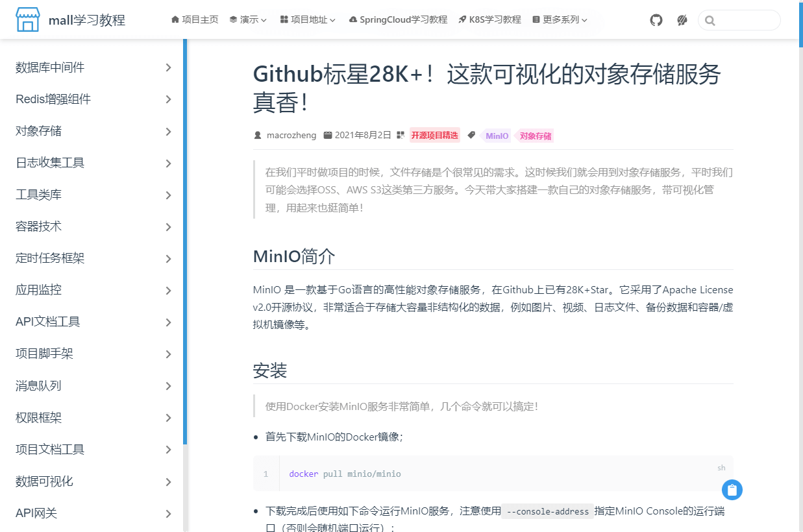This screenshot has width=803, height=532.
Task: Click the MinIO tag label
Action: coord(497,136)
